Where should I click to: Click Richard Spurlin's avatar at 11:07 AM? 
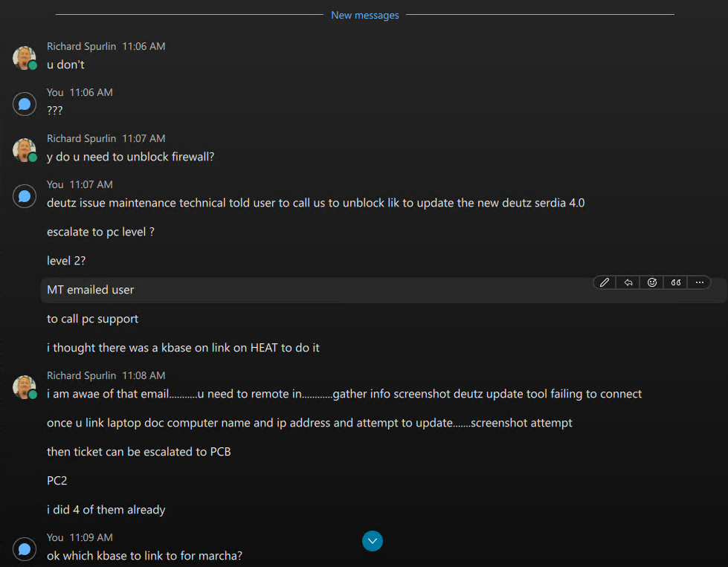(24, 149)
